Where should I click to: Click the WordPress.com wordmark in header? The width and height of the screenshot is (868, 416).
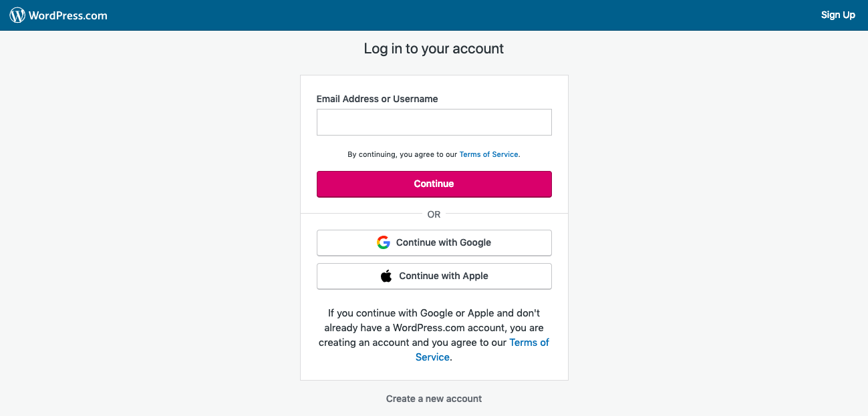67,15
